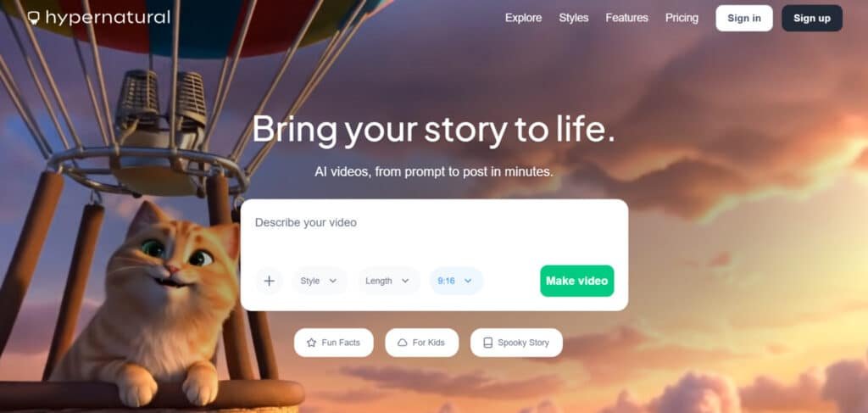This screenshot has height=413, width=868.
Task: Click the book icon on Spooky Story
Action: 487,343
